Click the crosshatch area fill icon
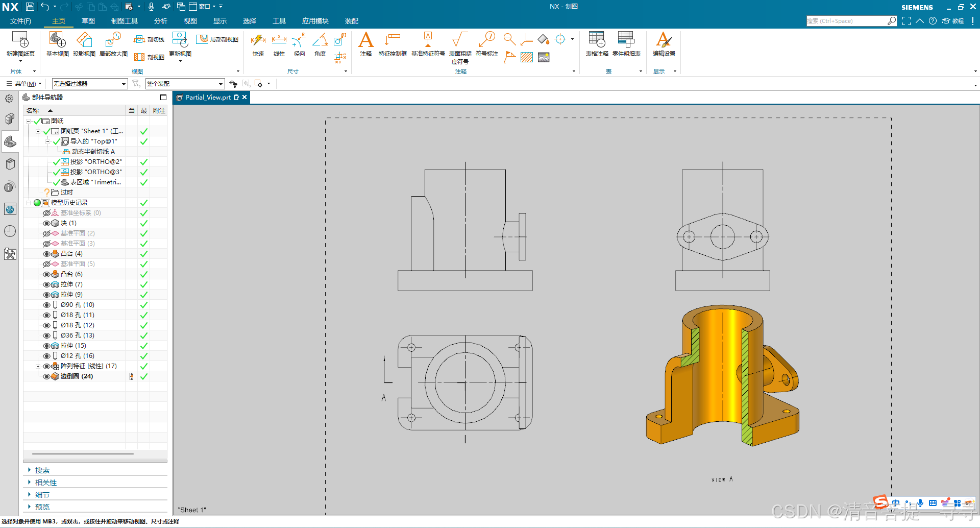Image resolution: width=980 pixels, height=528 pixels. point(527,57)
